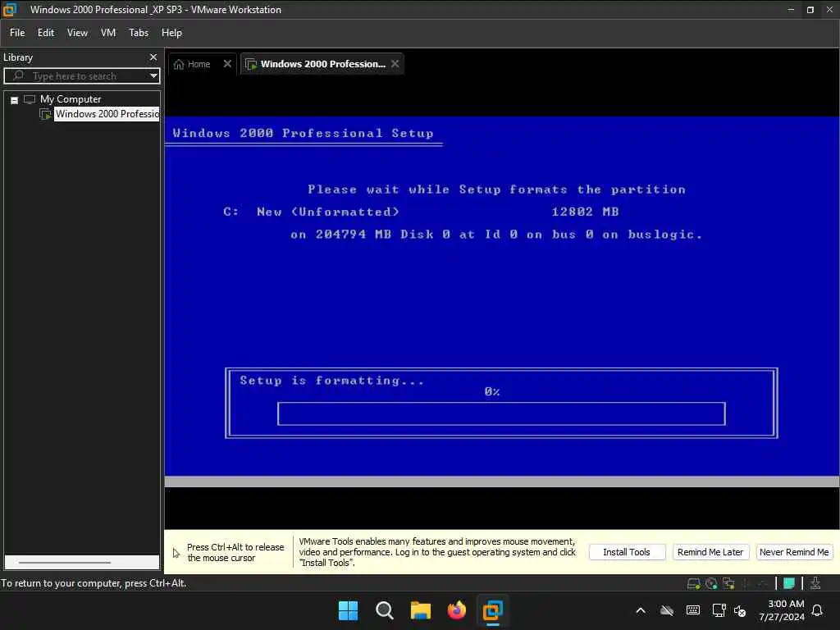Viewport: 840px width, 630px height.
Task: Click the CD/DVD drive status bar icon
Action: 711,584
